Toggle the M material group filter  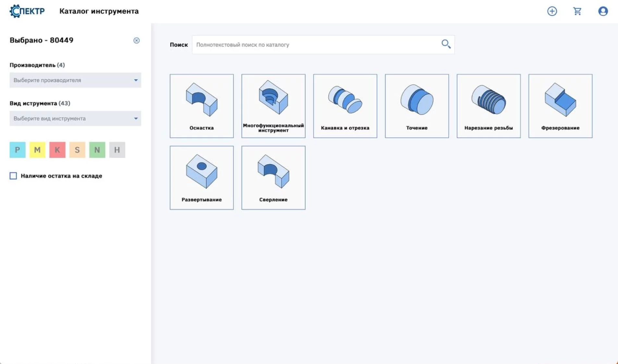pos(37,150)
